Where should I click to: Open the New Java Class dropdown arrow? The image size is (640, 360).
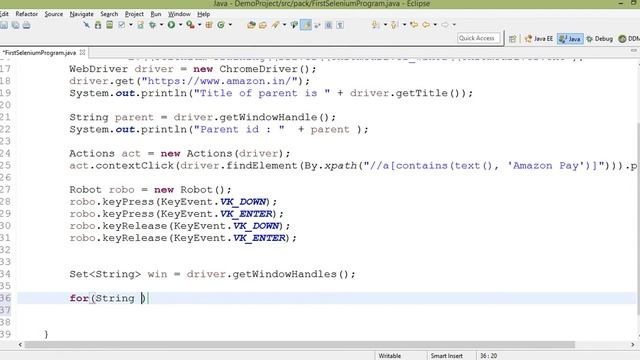pos(230,25)
